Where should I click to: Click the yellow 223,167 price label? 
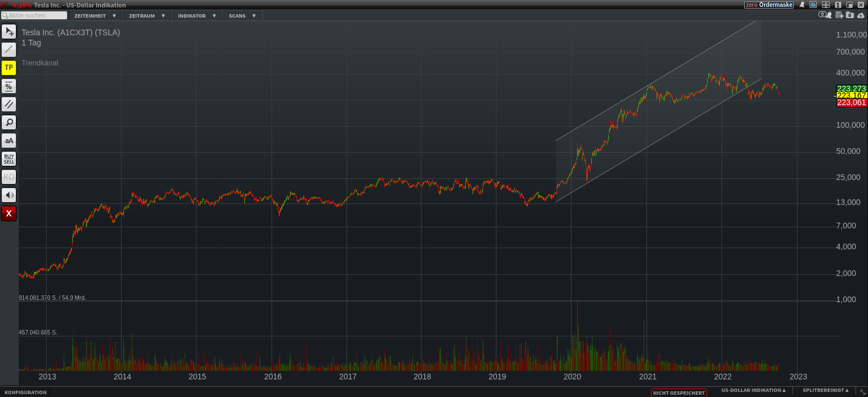(x=852, y=95)
